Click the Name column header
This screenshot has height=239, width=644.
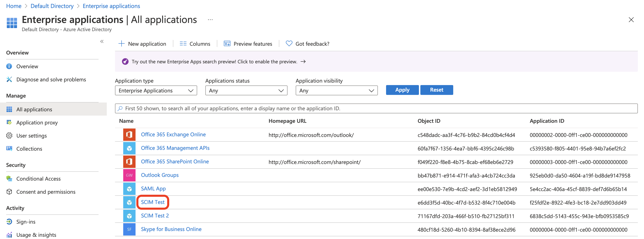click(126, 121)
